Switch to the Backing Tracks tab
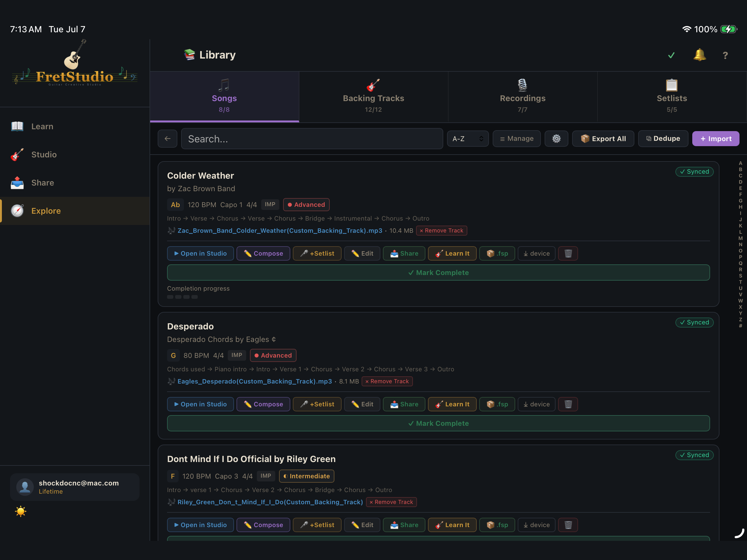 click(373, 97)
